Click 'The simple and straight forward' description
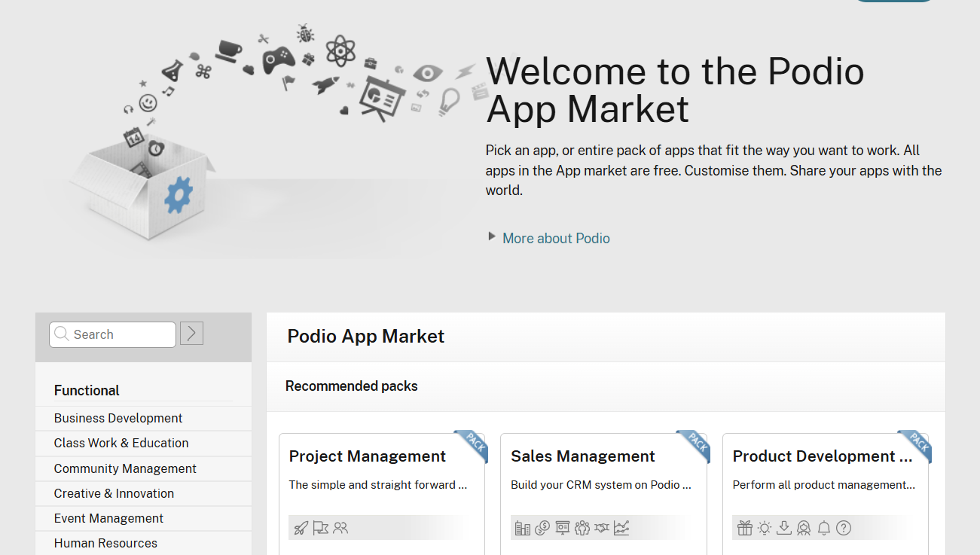Viewport: 980px width, 555px height. click(378, 485)
